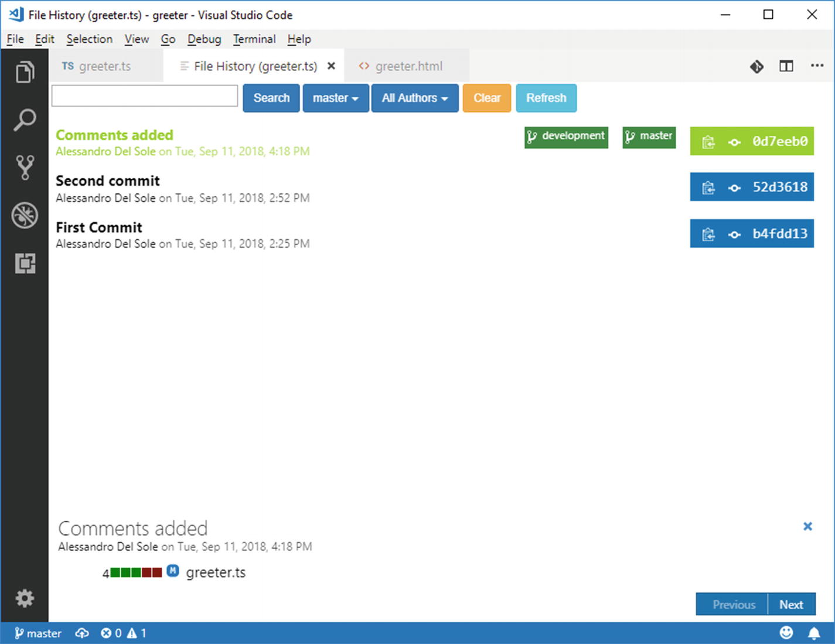This screenshot has height=644, width=835.
Task: Click the Git history icon in editor toolbar
Action: (756, 66)
